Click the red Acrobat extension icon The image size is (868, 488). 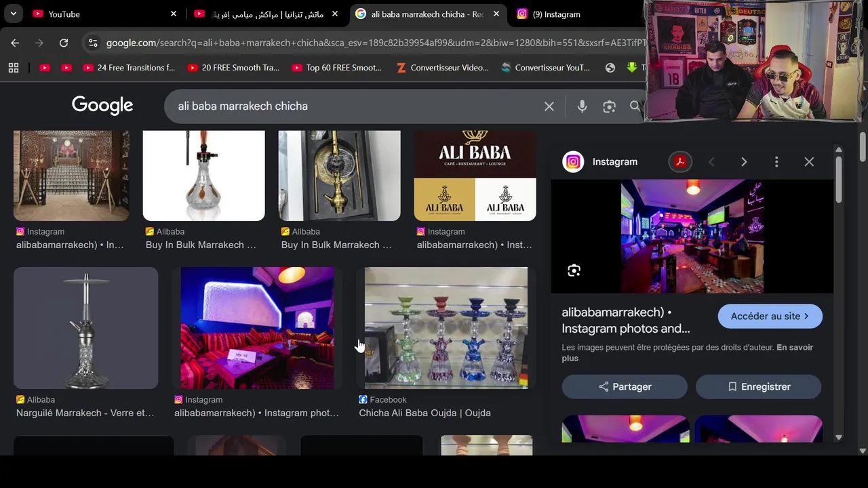679,162
